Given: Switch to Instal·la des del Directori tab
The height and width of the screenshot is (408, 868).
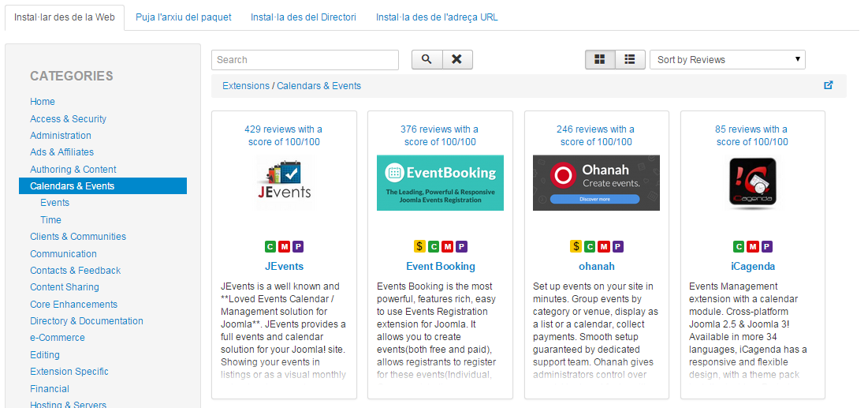Looking at the screenshot, I should click(303, 17).
